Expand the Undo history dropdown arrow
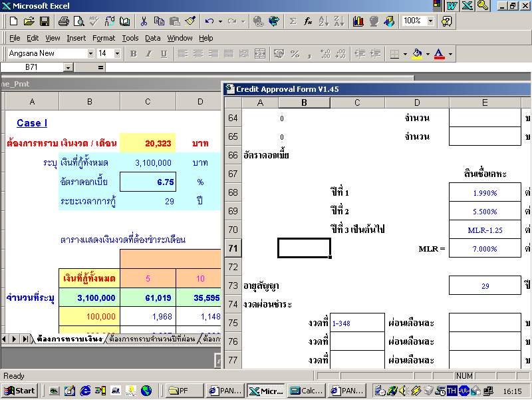 click(x=220, y=21)
